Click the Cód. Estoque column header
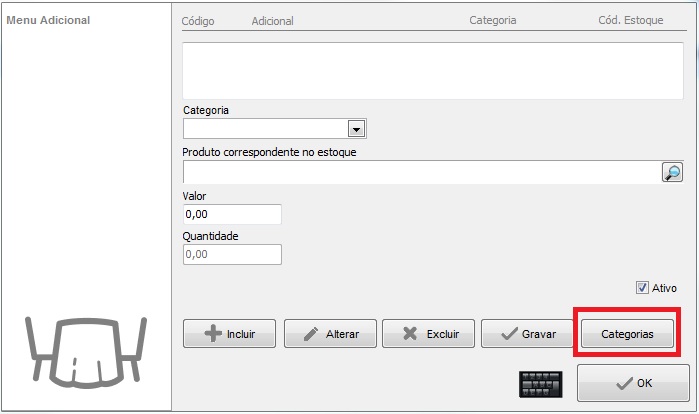The image size is (699, 414). (630, 20)
